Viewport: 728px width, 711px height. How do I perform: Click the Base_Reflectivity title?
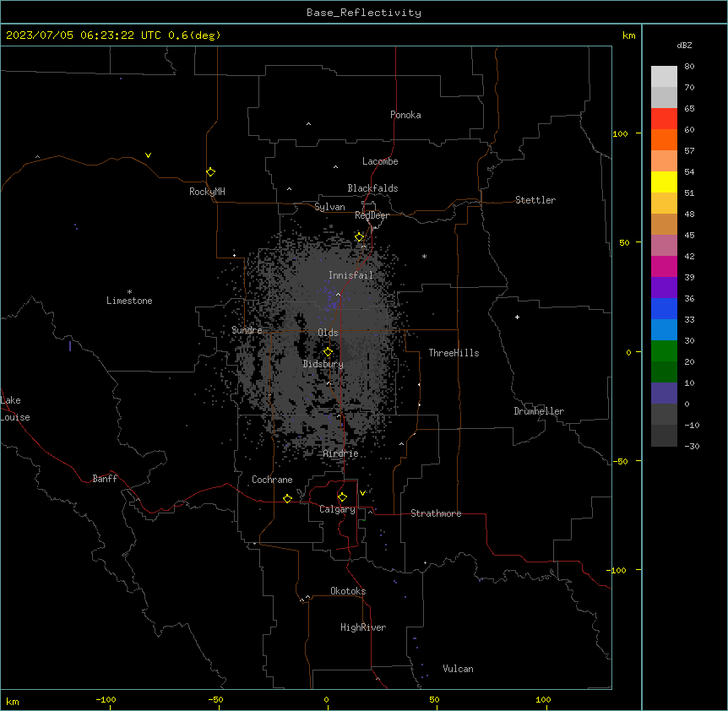coord(364,13)
